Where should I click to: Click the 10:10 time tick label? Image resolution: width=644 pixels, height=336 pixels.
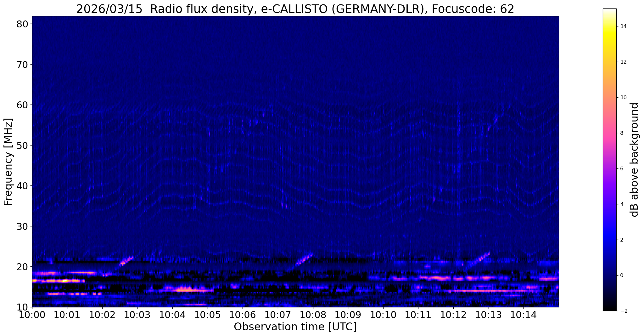(383, 314)
